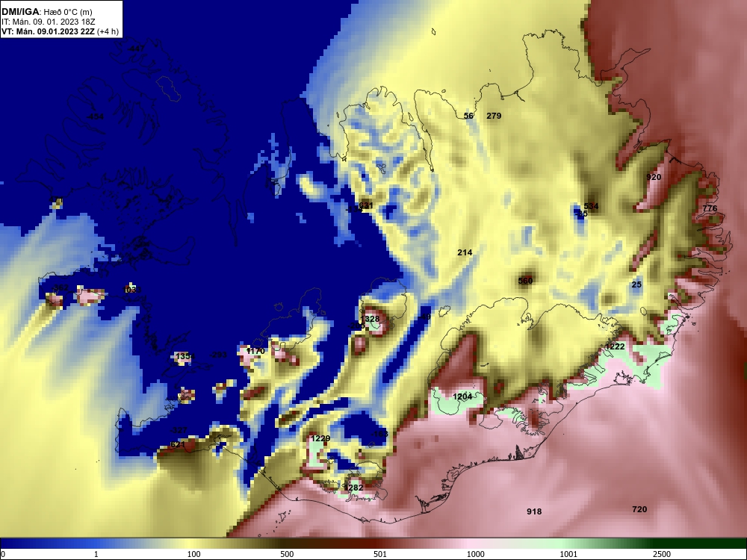Click the map value 1204

(x=462, y=396)
